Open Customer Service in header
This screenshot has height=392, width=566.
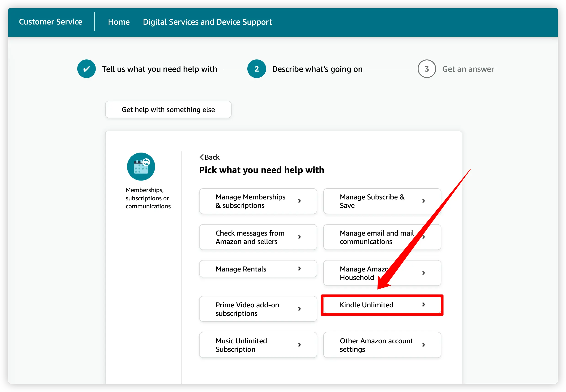click(x=51, y=22)
